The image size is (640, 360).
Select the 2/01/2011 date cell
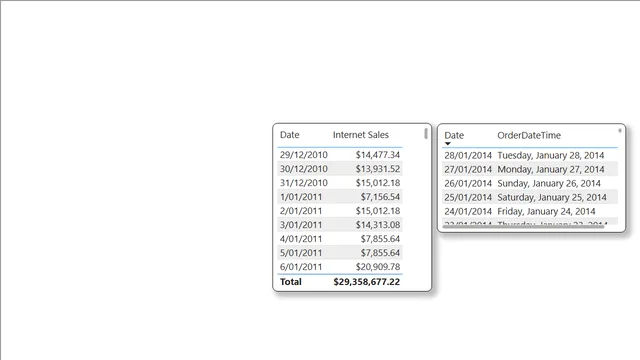tap(301, 211)
